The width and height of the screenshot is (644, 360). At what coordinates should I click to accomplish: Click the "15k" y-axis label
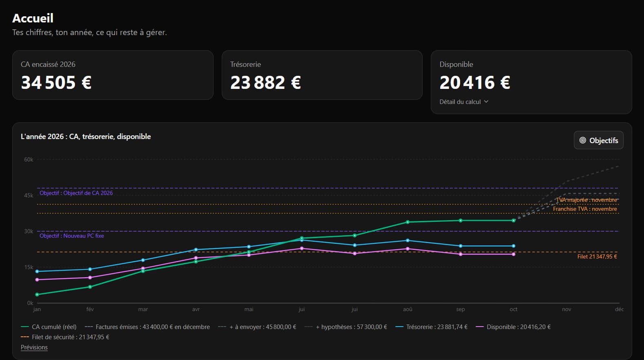(x=29, y=267)
